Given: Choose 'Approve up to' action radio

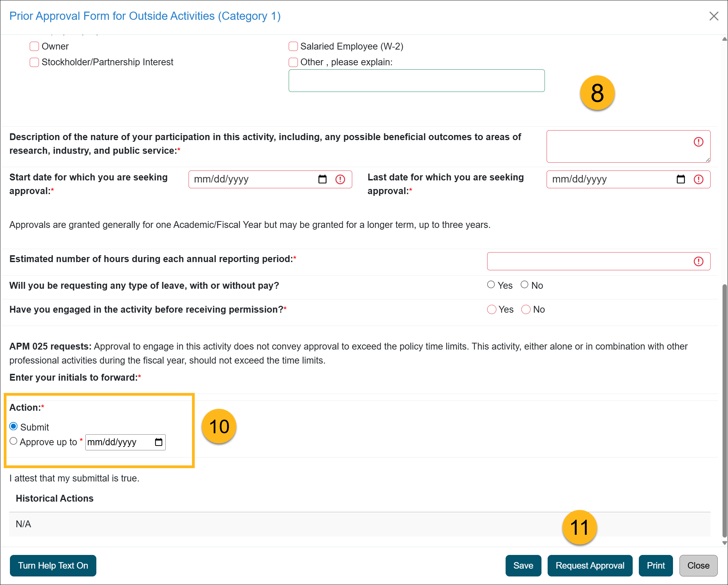Looking at the screenshot, I should (x=14, y=441).
